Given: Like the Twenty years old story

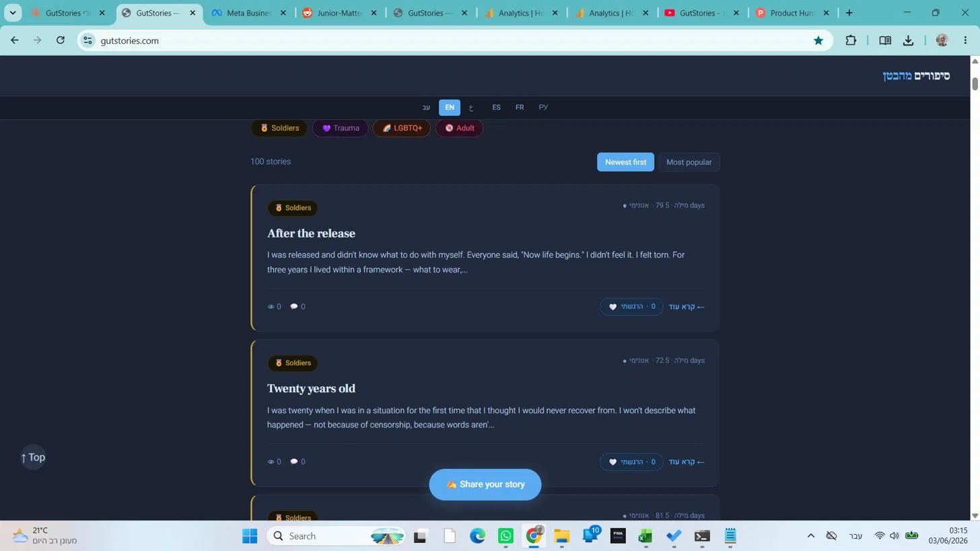Looking at the screenshot, I should pos(631,462).
